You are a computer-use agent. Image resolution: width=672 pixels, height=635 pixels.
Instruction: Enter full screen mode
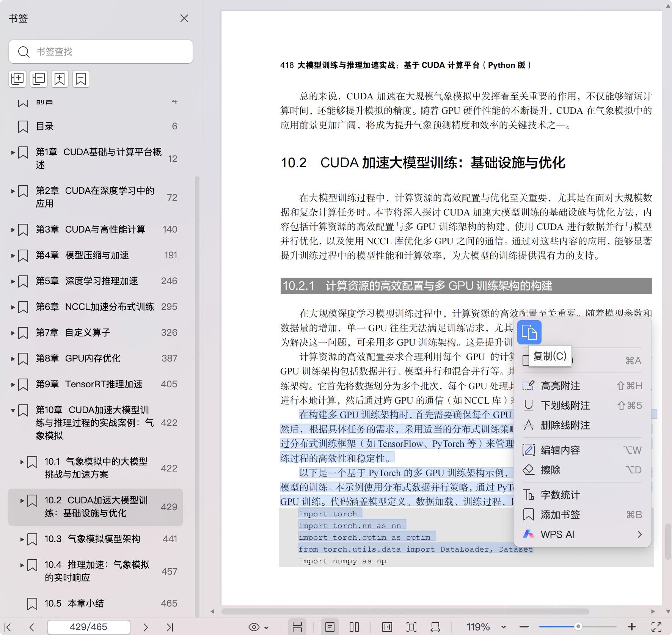point(656,627)
